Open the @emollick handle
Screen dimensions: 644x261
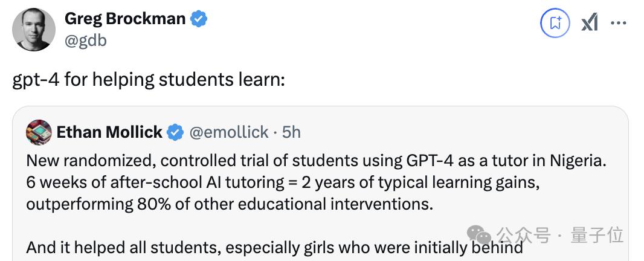tap(229, 132)
